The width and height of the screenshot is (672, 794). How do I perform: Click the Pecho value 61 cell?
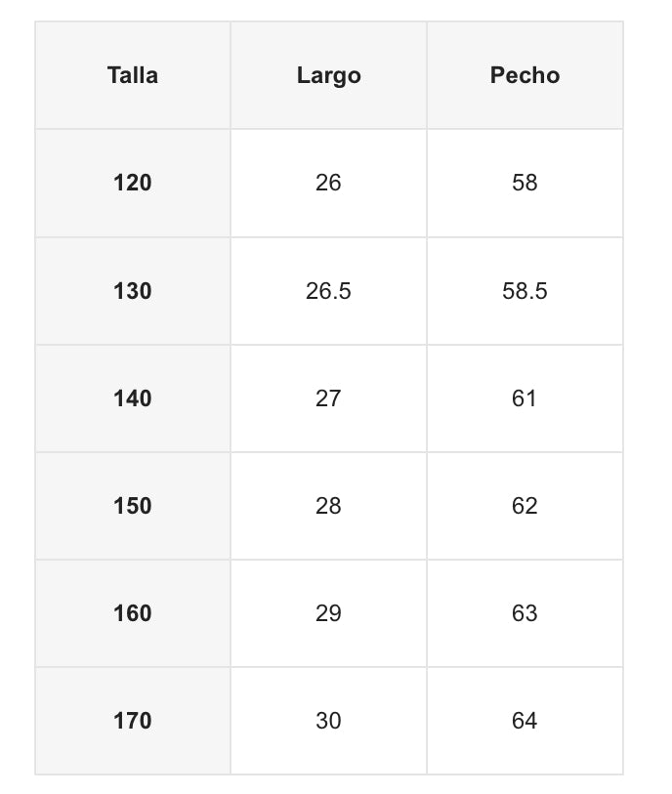point(525,398)
